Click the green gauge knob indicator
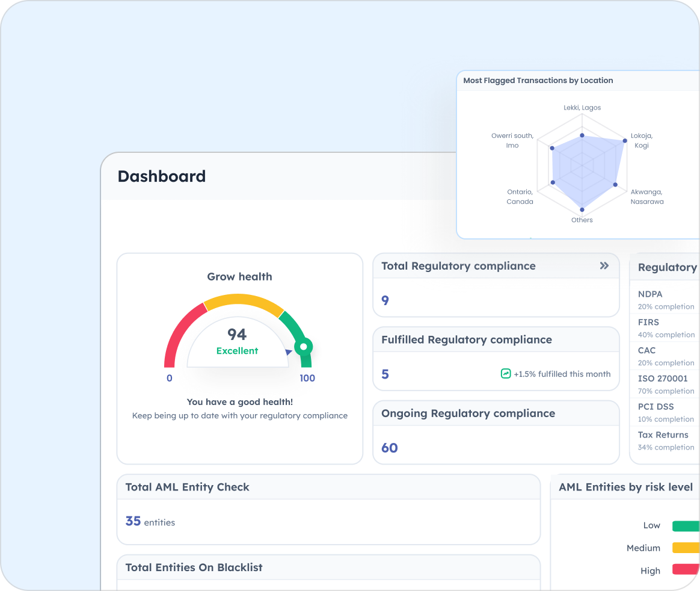The width and height of the screenshot is (700, 591). pyautogui.click(x=304, y=347)
